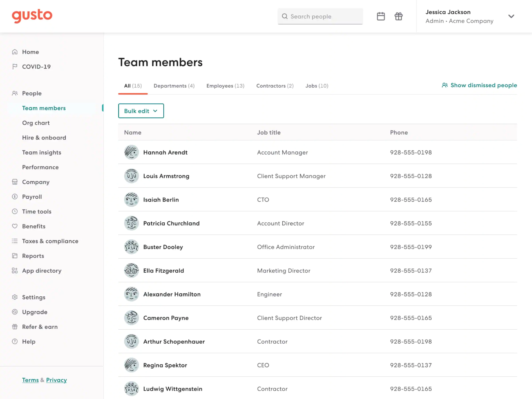Image resolution: width=532 pixels, height=399 pixels.
Task: Click the Upgrade icon in sidebar
Action: click(x=15, y=312)
